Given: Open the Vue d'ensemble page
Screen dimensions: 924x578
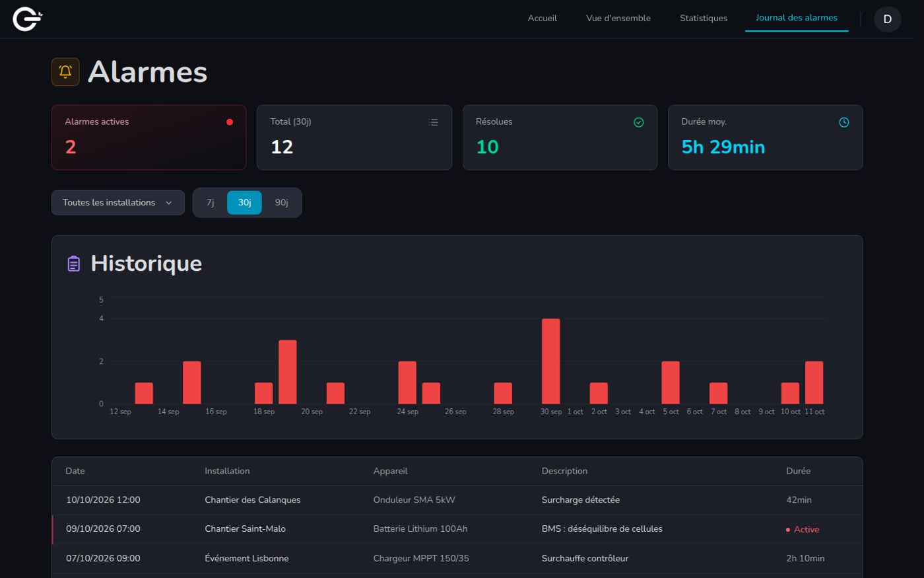Looking at the screenshot, I should pyautogui.click(x=618, y=18).
